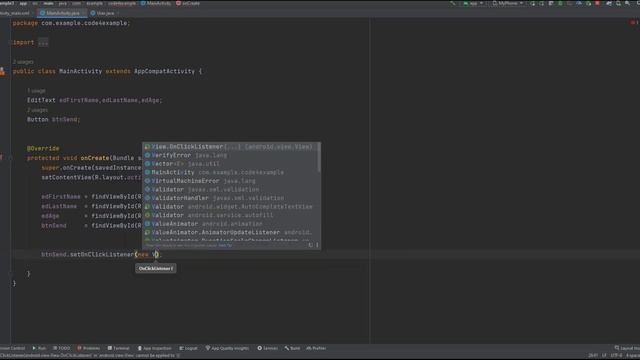Switch to the User.java editor tab
Image resolution: width=640 pixels, height=360 pixels.
coord(104,13)
